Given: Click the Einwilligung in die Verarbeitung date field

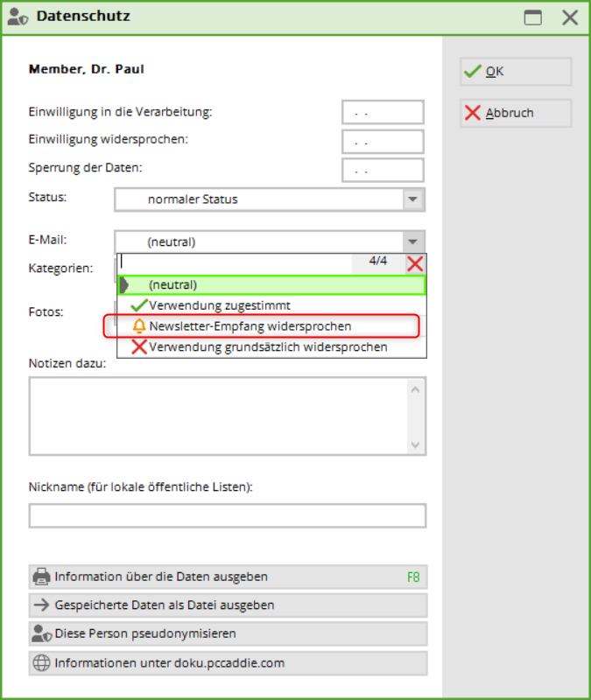Looking at the screenshot, I should pyautogui.click(x=383, y=113).
